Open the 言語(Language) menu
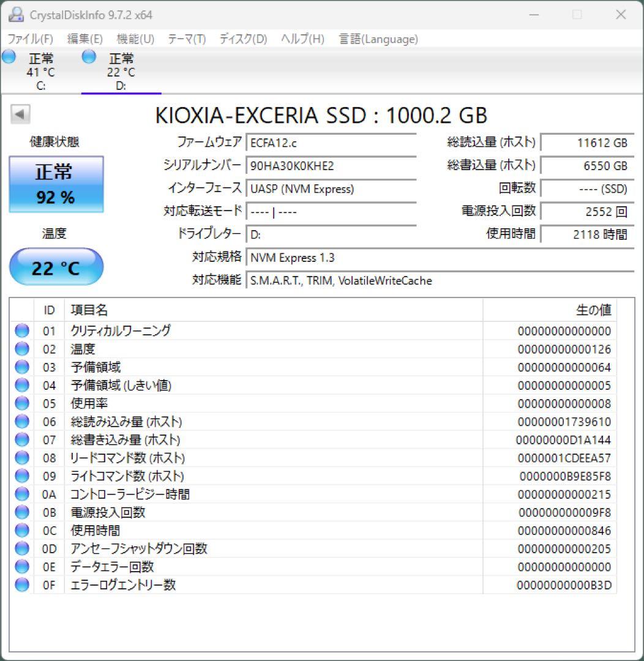 click(377, 39)
